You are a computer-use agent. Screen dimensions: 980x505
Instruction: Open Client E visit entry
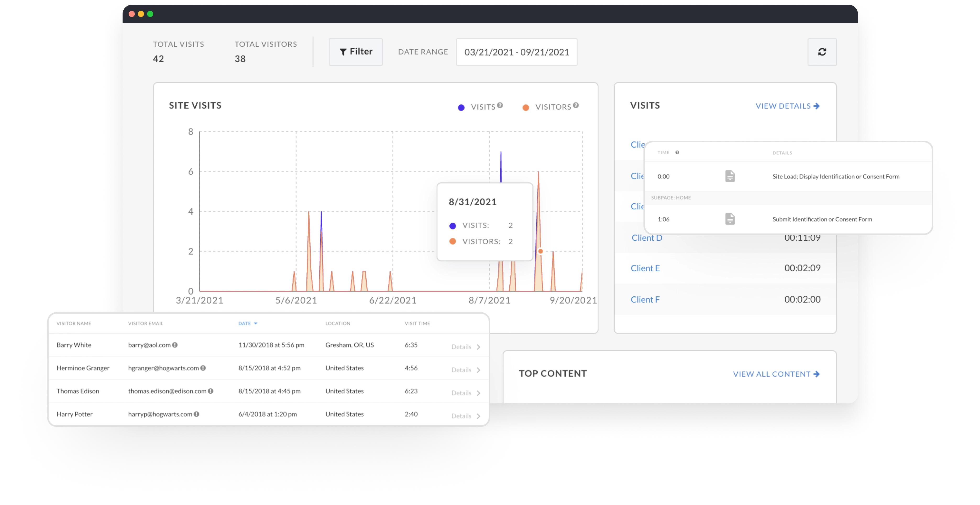pyautogui.click(x=645, y=268)
